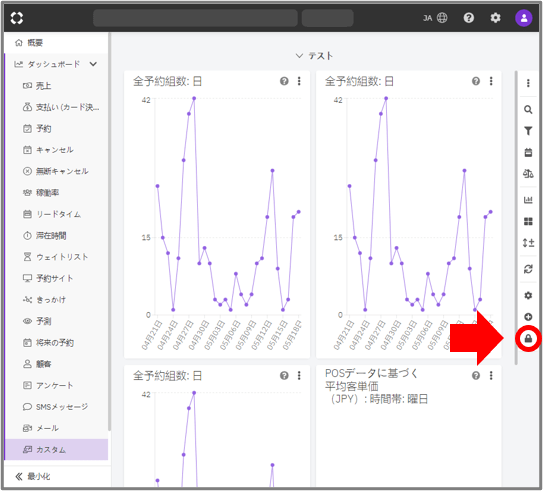This screenshot has width=543, height=491.
Task: Open settings gear in the top header
Action: click(495, 18)
